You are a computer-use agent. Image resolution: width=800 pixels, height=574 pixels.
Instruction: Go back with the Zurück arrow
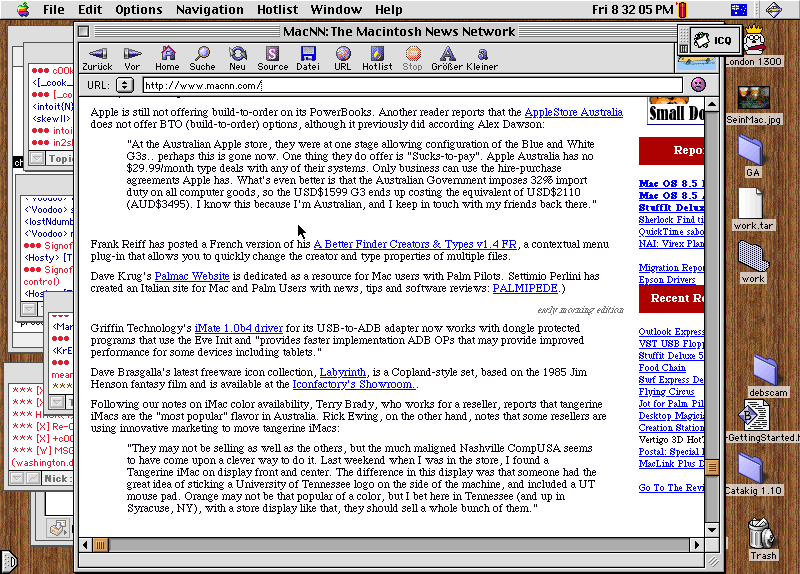[x=97, y=59]
